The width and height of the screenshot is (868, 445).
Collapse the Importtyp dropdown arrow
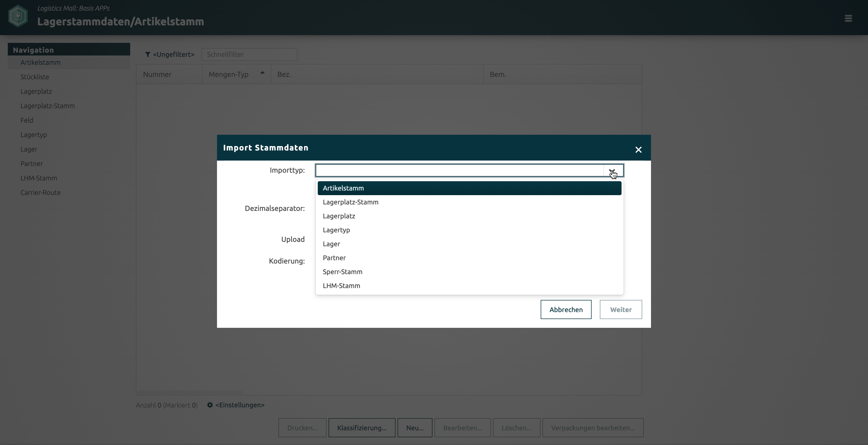[612, 171]
